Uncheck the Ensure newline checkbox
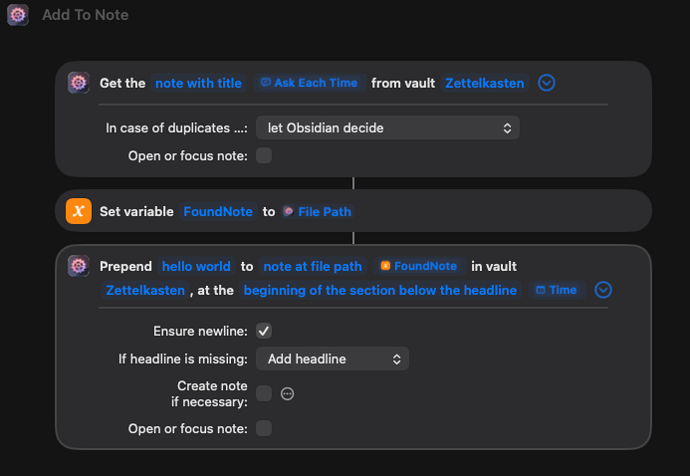Viewport: 690px width, 476px height. pos(264,331)
